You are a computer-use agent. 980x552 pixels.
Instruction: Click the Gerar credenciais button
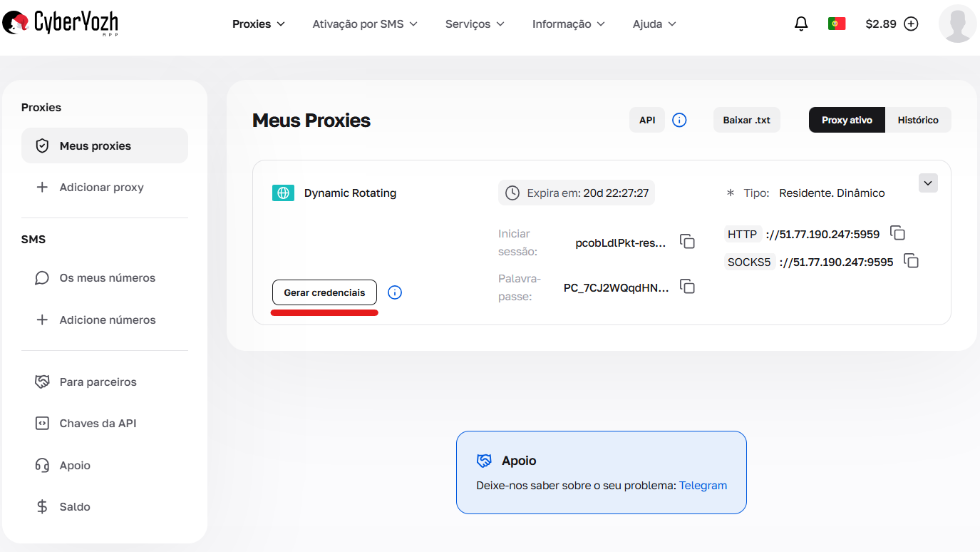click(x=324, y=292)
